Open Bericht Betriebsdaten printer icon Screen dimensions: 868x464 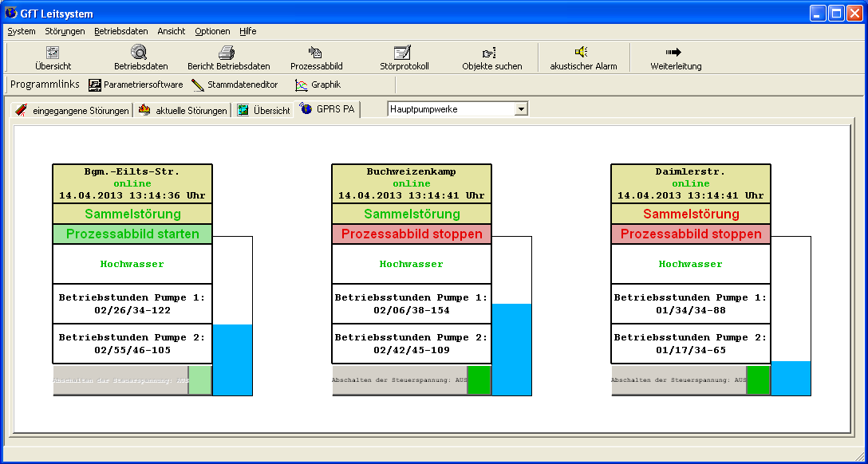click(x=227, y=53)
